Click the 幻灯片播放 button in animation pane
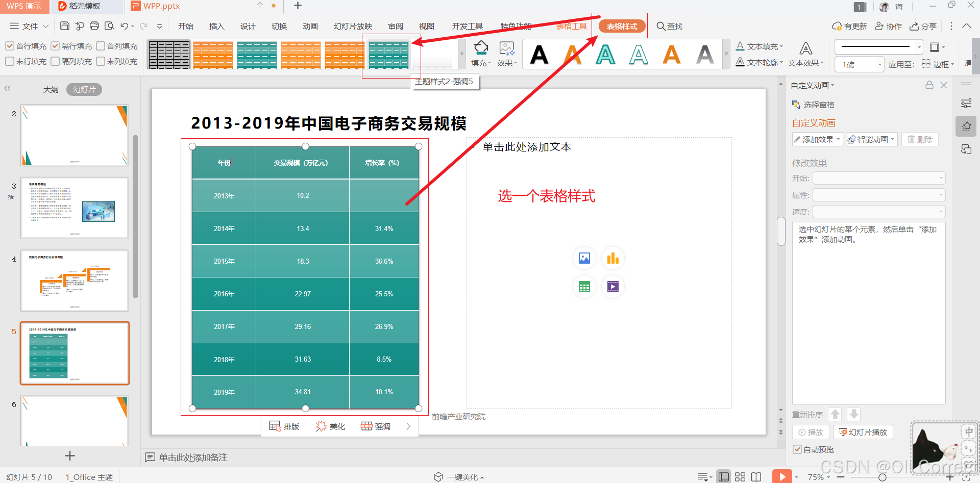Viewport: 980px width, 483px height. pos(863,432)
